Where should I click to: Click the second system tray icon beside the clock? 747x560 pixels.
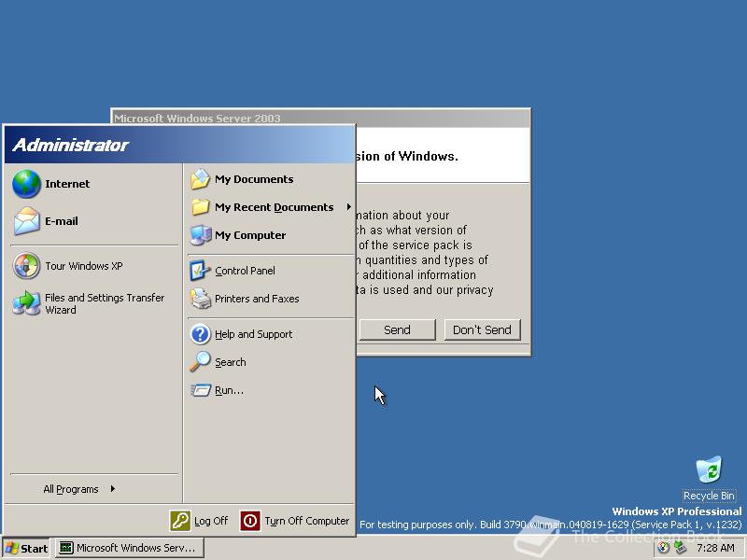click(681, 548)
